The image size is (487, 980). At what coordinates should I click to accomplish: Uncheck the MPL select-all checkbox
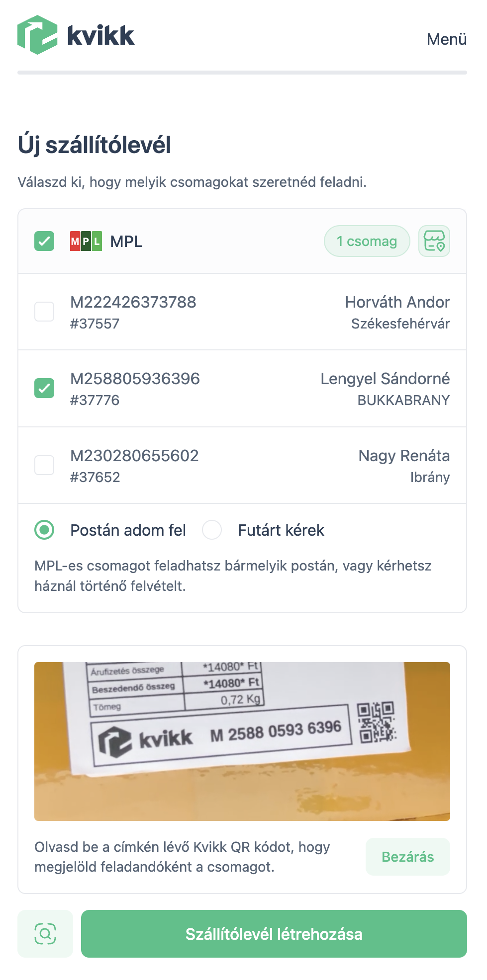coord(44,242)
